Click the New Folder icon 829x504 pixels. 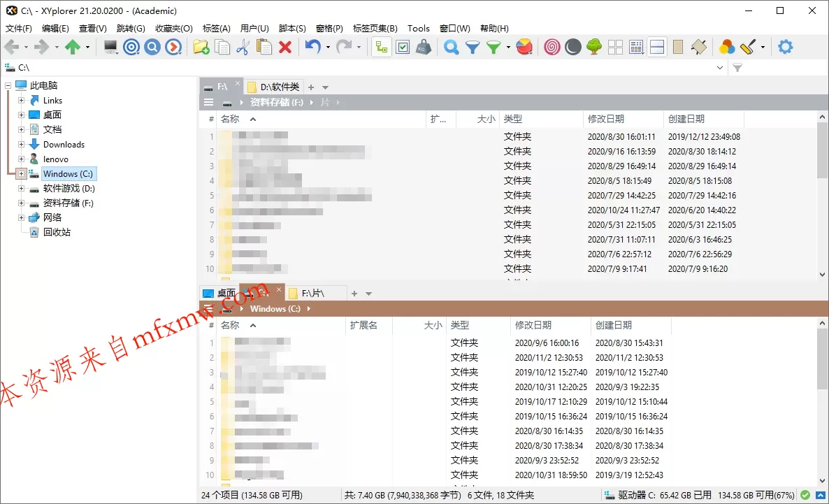click(201, 47)
